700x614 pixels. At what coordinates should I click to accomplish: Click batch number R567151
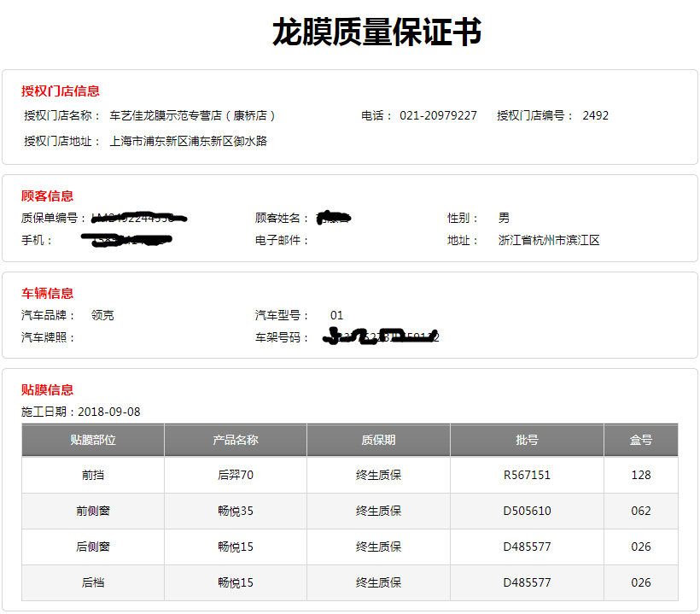click(x=526, y=475)
